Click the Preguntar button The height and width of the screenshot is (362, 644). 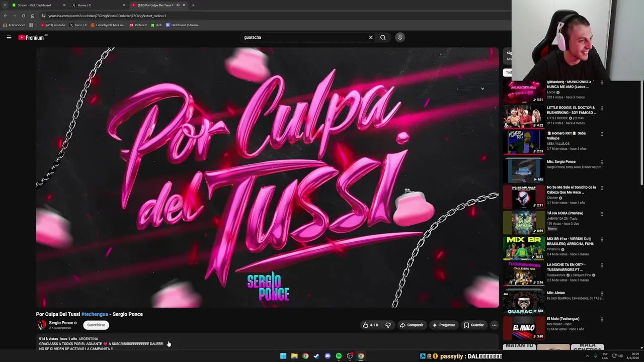tap(444, 325)
